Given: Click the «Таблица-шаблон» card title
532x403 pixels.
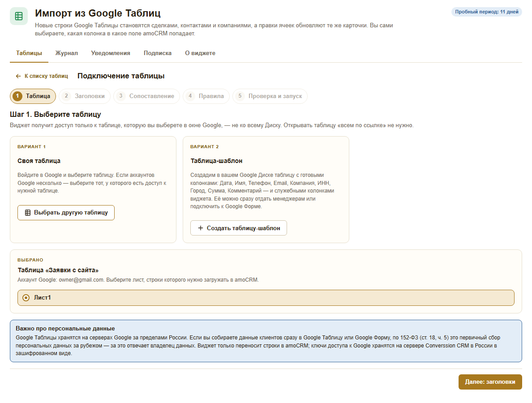Looking at the screenshot, I should 216,161.
